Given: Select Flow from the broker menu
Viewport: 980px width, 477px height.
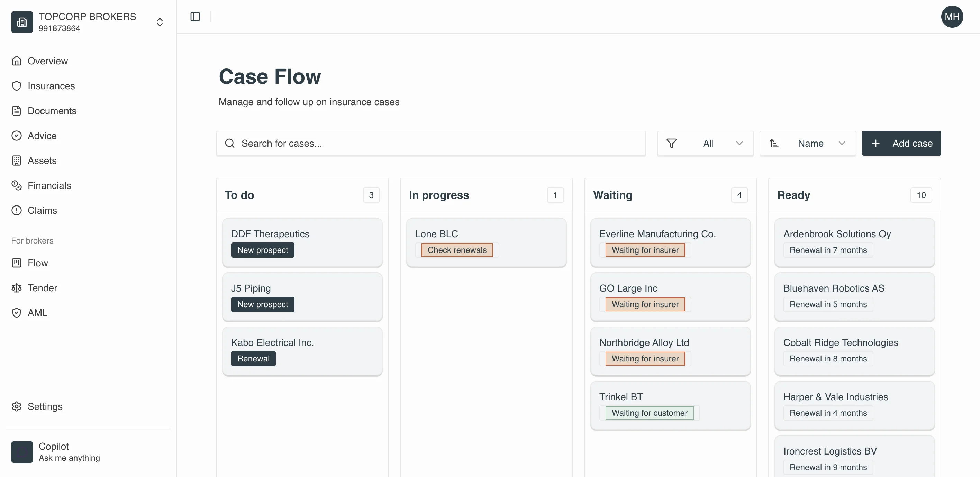Looking at the screenshot, I should coord(17,263).
